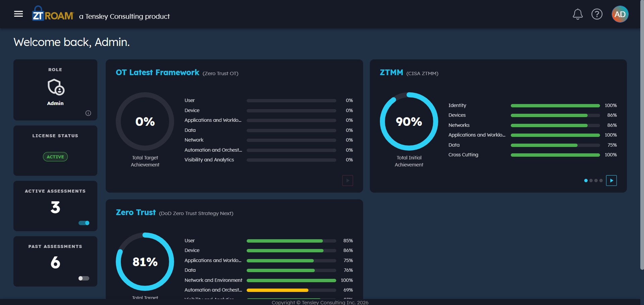Toggle the Active Assessments switch
644x305 pixels.
point(84,223)
